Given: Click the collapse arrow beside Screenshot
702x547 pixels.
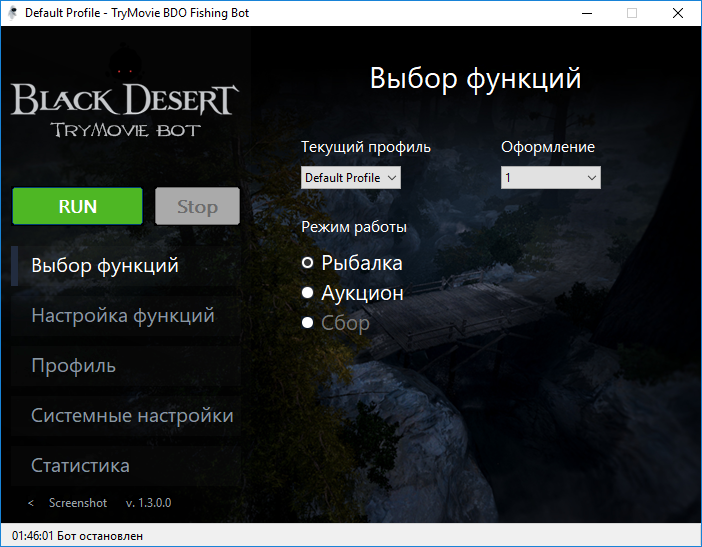Looking at the screenshot, I should tap(31, 503).
